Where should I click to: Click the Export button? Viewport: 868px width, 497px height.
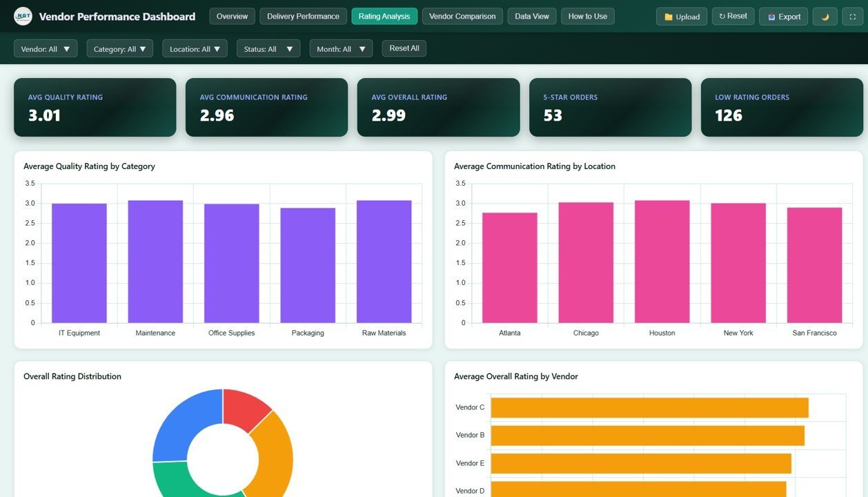(x=783, y=16)
